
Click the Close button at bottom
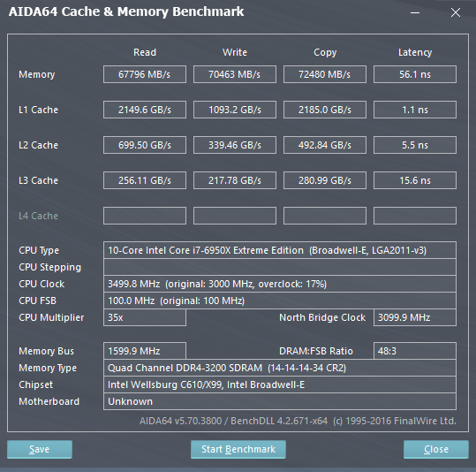[436, 449]
